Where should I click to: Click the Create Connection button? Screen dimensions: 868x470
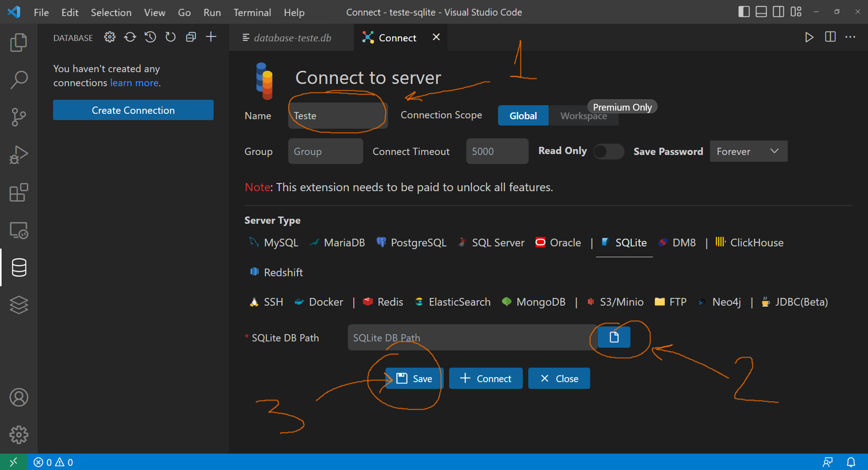tap(133, 110)
